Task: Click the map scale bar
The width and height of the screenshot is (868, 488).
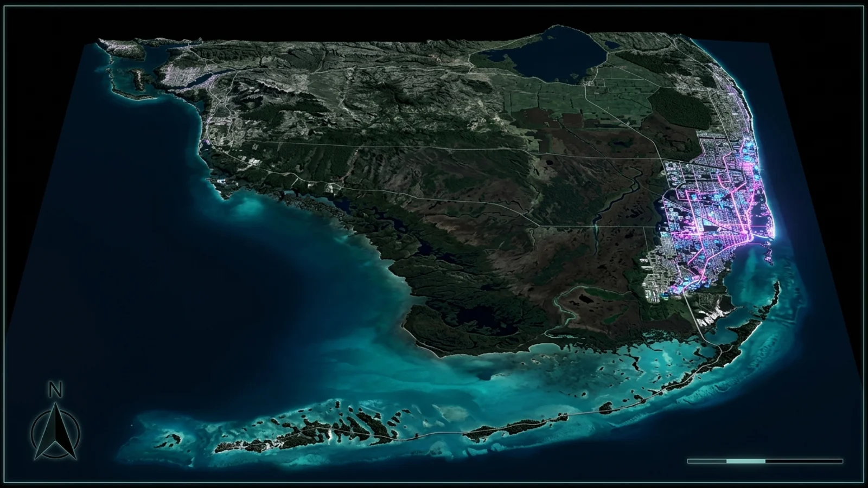Action: click(x=765, y=461)
